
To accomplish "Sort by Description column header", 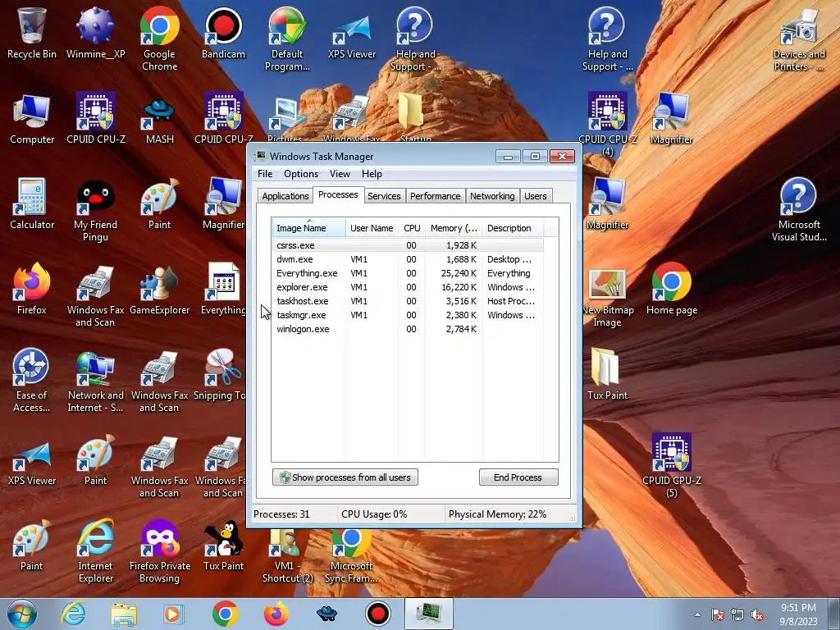I will pos(513,228).
